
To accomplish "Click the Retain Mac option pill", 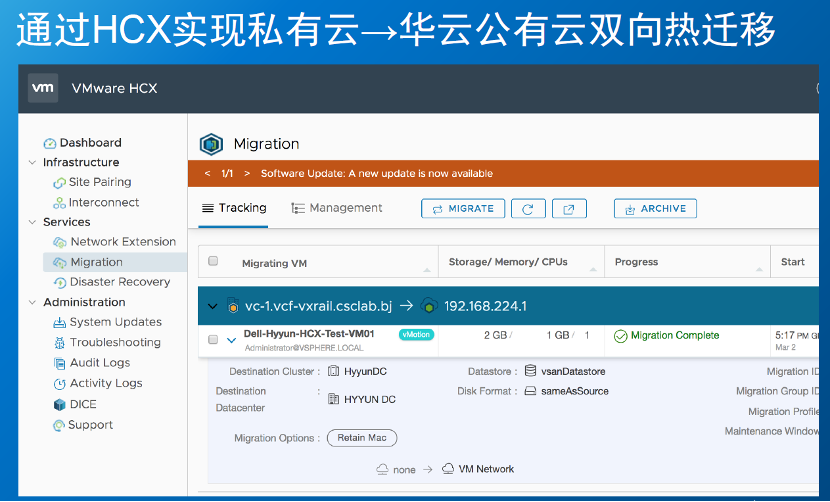I will click(x=362, y=438).
